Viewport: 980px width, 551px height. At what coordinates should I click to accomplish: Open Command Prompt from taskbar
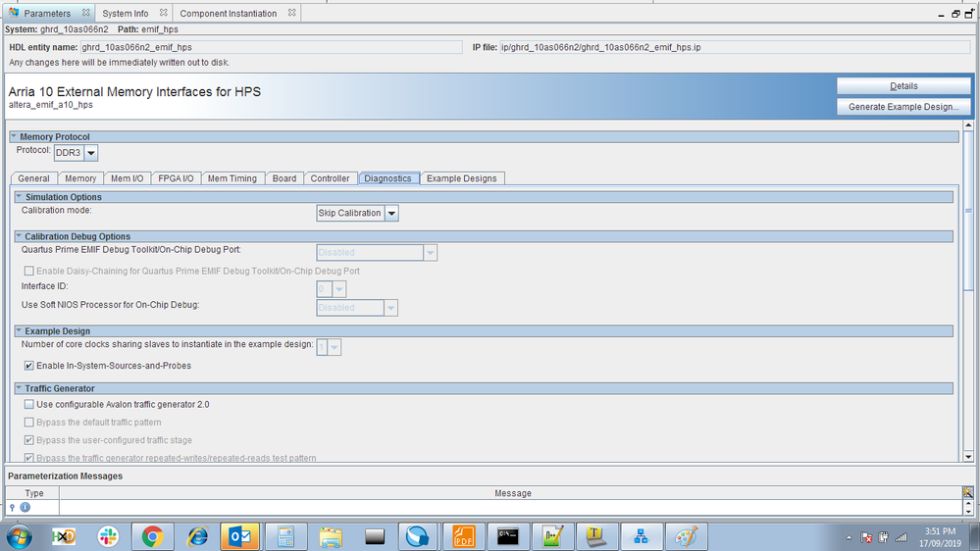(x=507, y=536)
